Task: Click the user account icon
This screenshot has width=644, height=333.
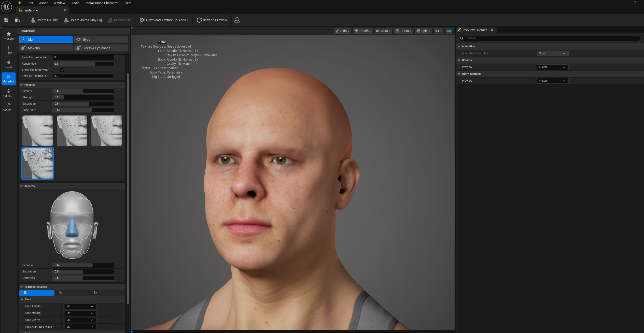Action: coord(237,20)
